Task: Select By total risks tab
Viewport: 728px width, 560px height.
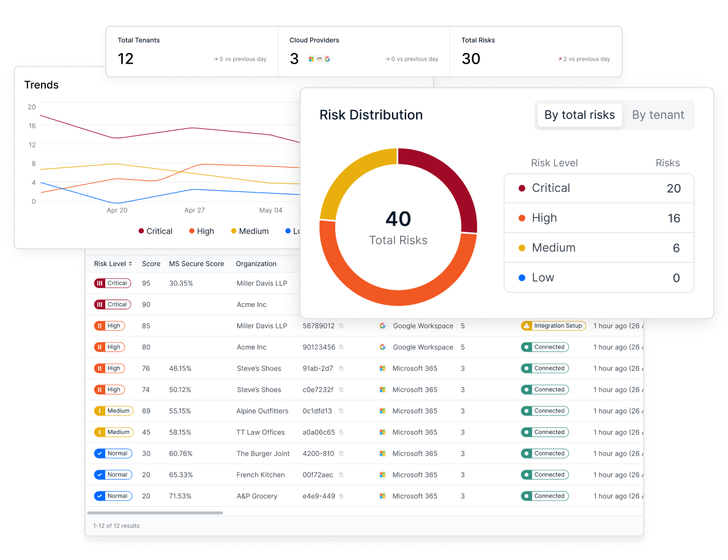Action: point(579,115)
